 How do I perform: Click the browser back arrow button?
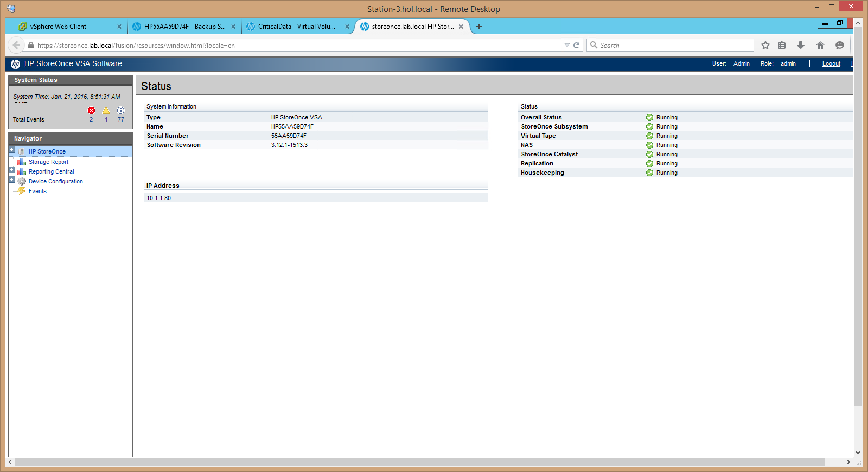coord(16,45)
